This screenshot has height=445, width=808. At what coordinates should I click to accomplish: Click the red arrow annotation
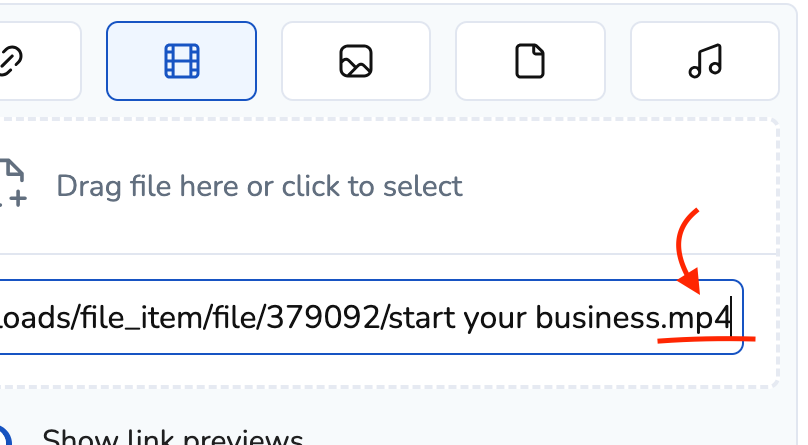[x=689, y=250]
